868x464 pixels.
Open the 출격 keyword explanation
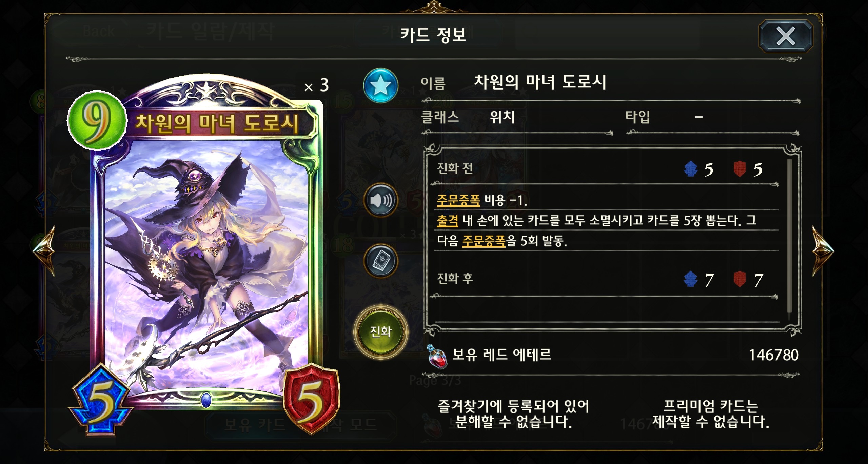tap(448, 221)
